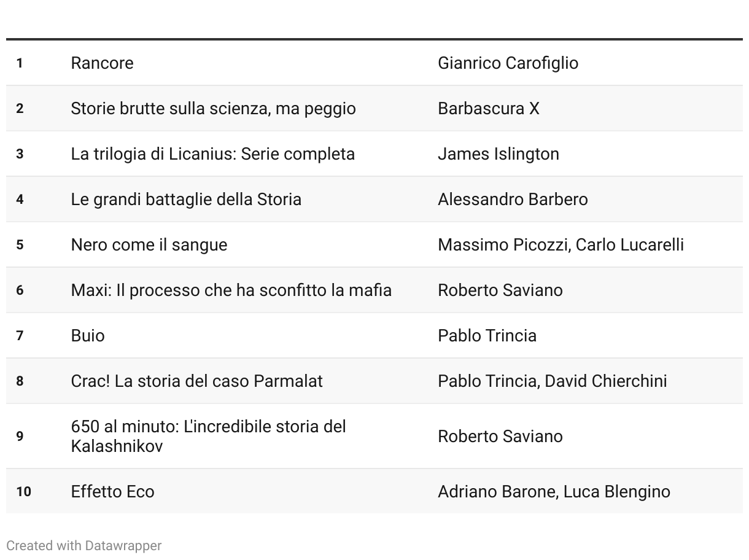Select author Gianrico Carofiglio
Viewport: 749px width, 560px height.
click(508, 63)
